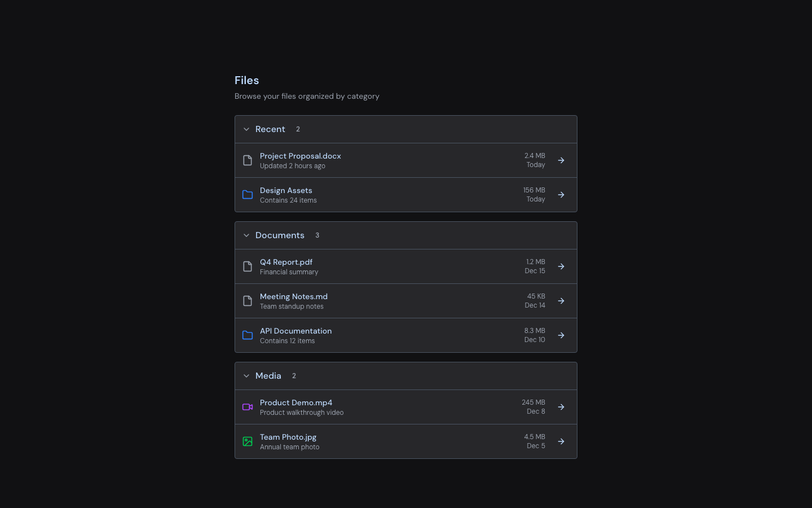Click the document icon beside Project Proposal.docx
Image resolution: width=812 pixels, height=508 pixels.
(x=248, y=160)
